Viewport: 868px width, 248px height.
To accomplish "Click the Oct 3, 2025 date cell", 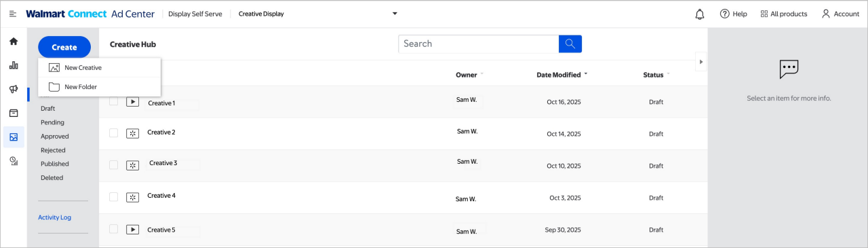I will [566, 198].
